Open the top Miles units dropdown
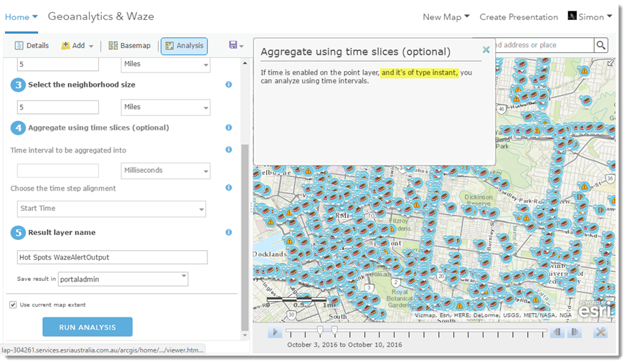 pos(166,64)
